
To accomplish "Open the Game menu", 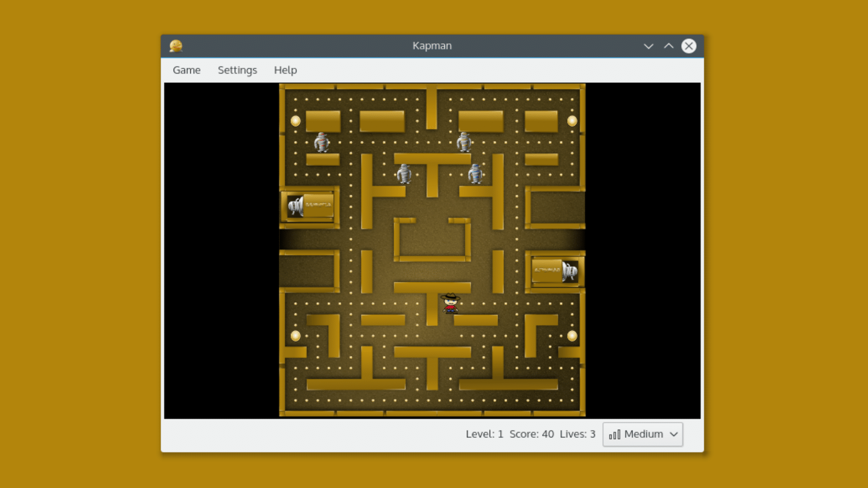I will click(186, 70).
